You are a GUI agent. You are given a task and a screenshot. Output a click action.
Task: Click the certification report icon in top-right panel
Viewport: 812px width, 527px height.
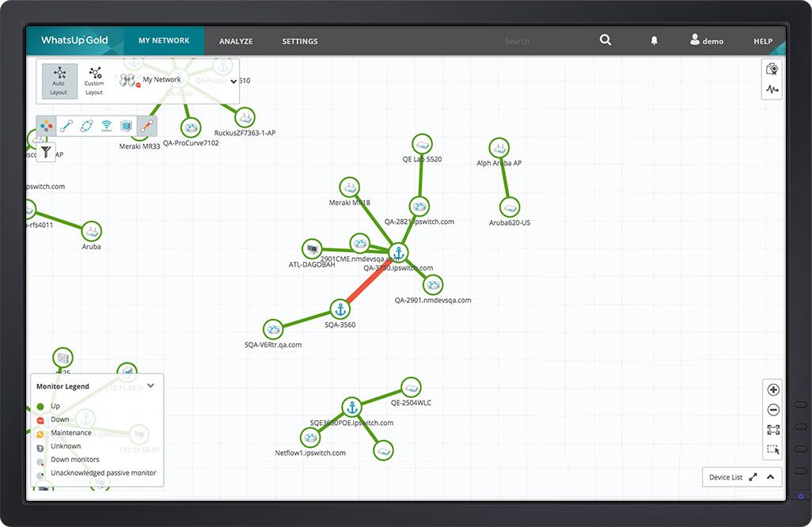[x=772, y=70]
